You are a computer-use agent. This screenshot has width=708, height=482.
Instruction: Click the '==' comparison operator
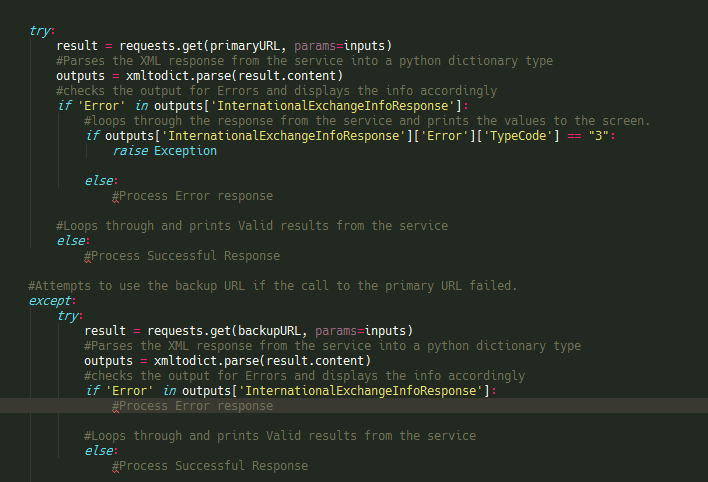pos(574,136)
